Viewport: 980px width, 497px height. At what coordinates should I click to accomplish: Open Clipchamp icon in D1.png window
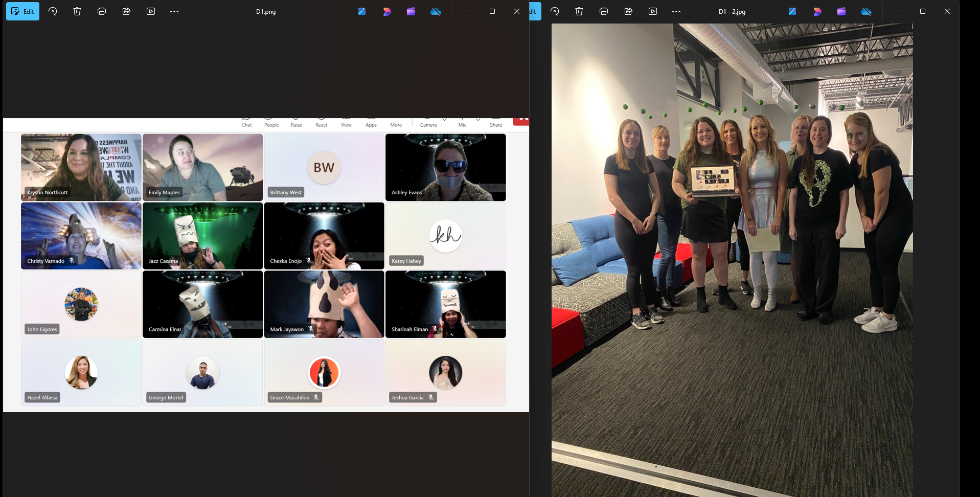click(x=411, y=11)
